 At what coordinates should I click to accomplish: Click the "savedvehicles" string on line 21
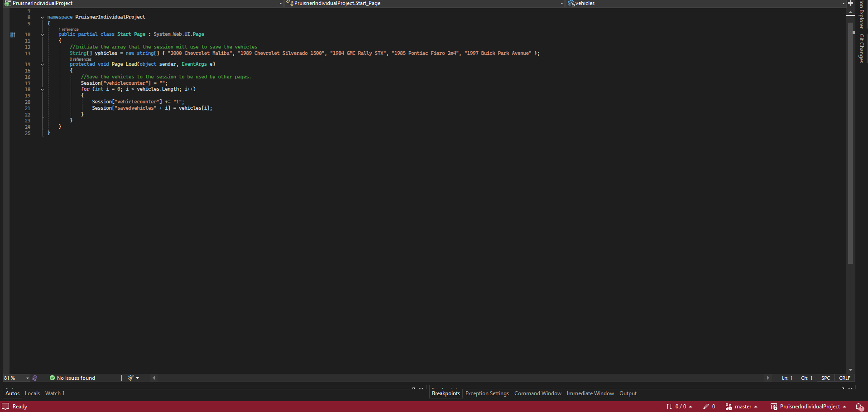pyautogui.click(x=135, y=108)
